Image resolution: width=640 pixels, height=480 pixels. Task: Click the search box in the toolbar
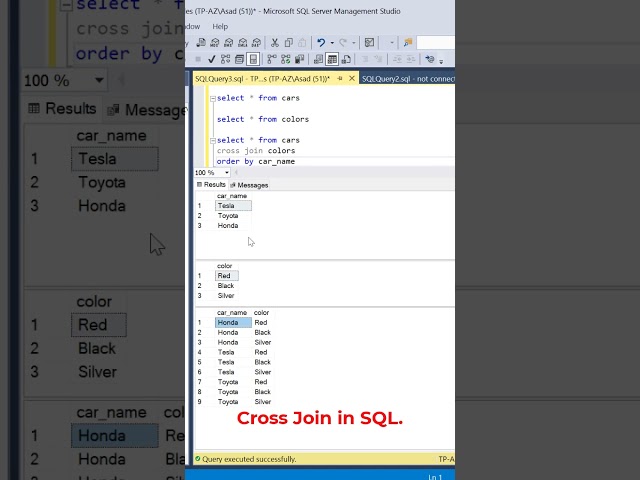435,42
